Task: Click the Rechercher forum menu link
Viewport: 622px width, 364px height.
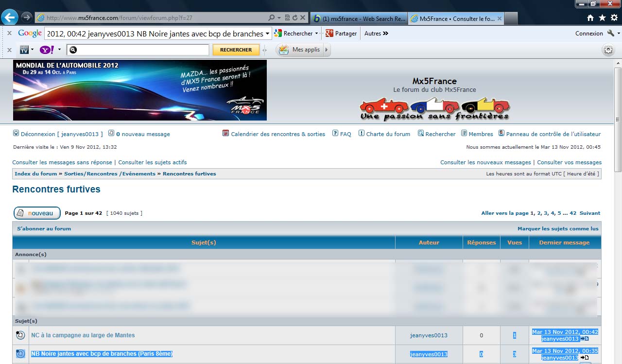Action: (x=440, y=134)
